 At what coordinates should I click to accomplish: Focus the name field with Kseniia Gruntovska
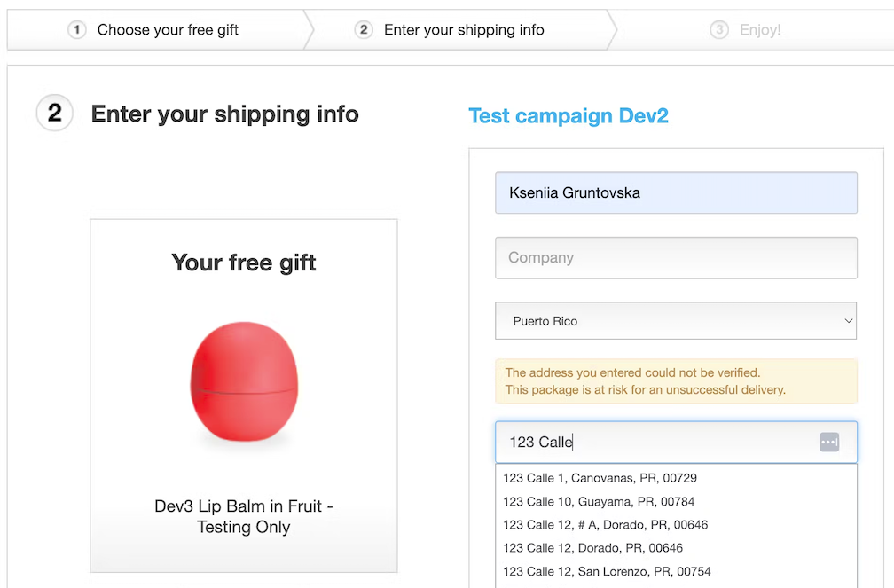coord(675,192)
